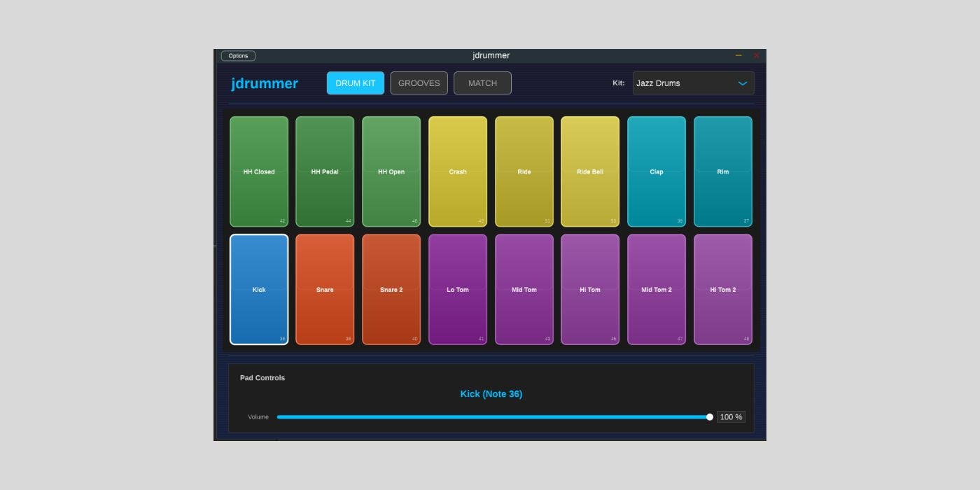Tap the HH Open pad
980x490 pixels.
(391, 171)
